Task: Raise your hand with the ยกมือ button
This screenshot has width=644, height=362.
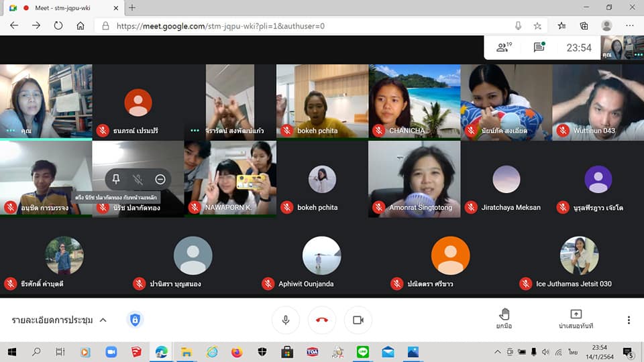Action: [504, 318]
